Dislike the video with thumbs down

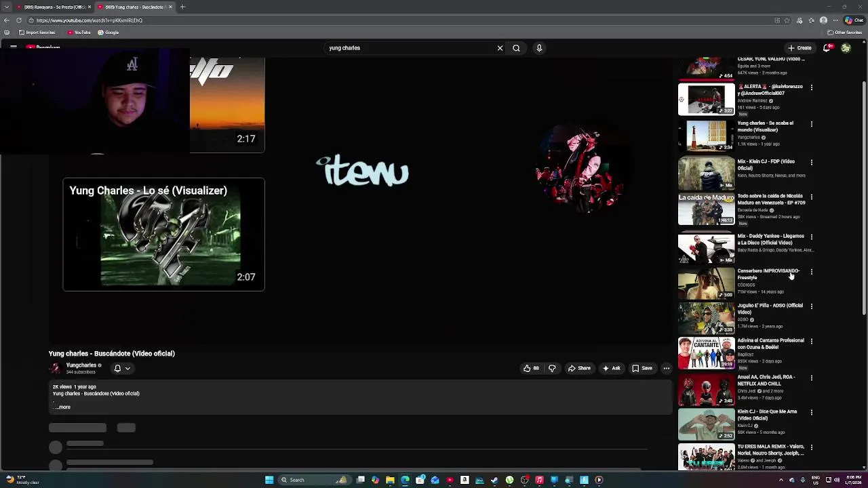click(x=552, y=368)
